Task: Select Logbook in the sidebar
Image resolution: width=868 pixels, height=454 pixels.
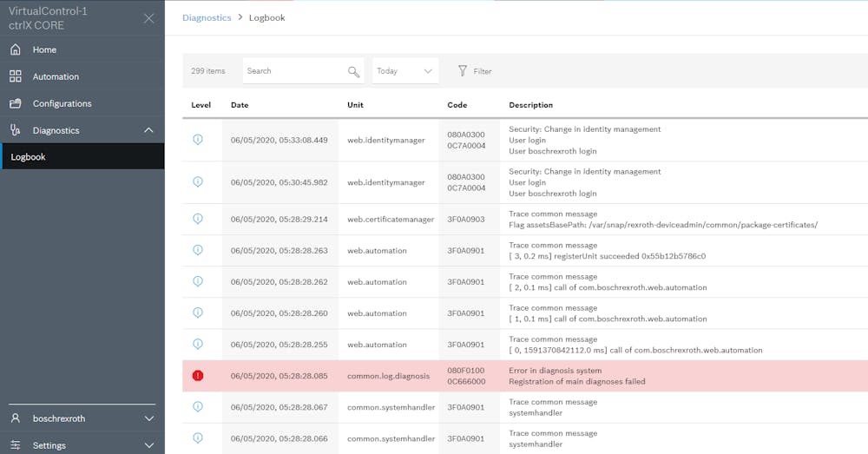Action: click(x=29, y=157)
